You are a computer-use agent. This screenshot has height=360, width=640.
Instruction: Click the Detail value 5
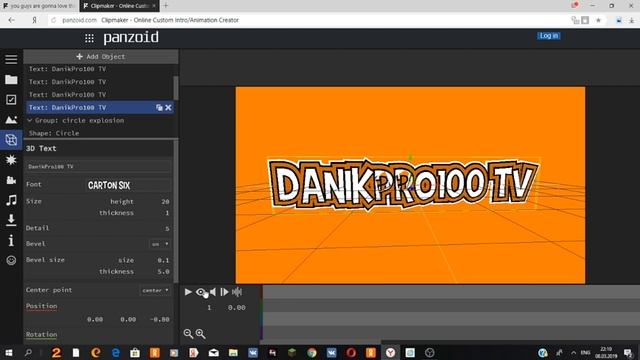(167, 229)
